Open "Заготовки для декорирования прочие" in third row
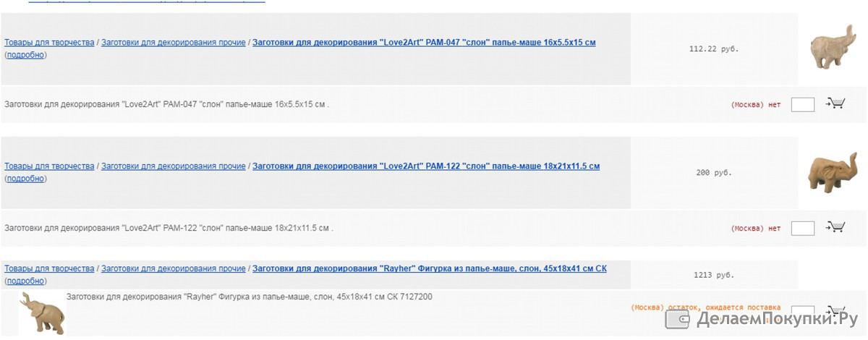This screenshot has width=868, height=340. pyautogui.click(x=174, y=269)
